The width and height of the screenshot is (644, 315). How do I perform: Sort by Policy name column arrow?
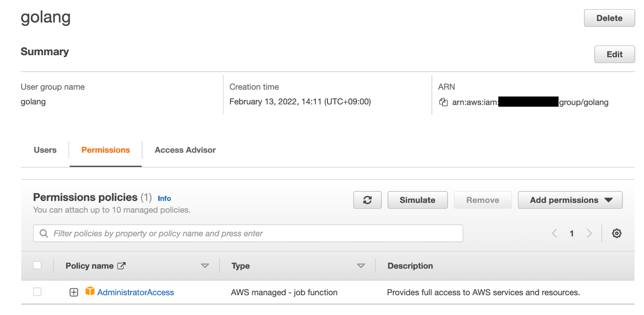[x=205, y=266]
